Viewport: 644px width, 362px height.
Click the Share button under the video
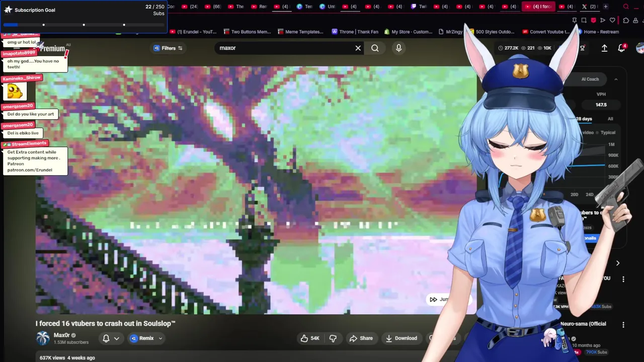pos(361,338)
